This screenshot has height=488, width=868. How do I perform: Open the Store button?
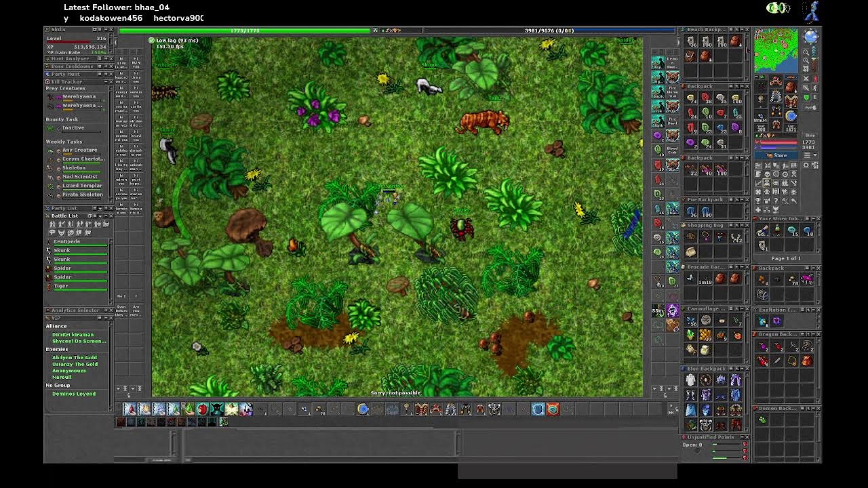coord(777,155)
